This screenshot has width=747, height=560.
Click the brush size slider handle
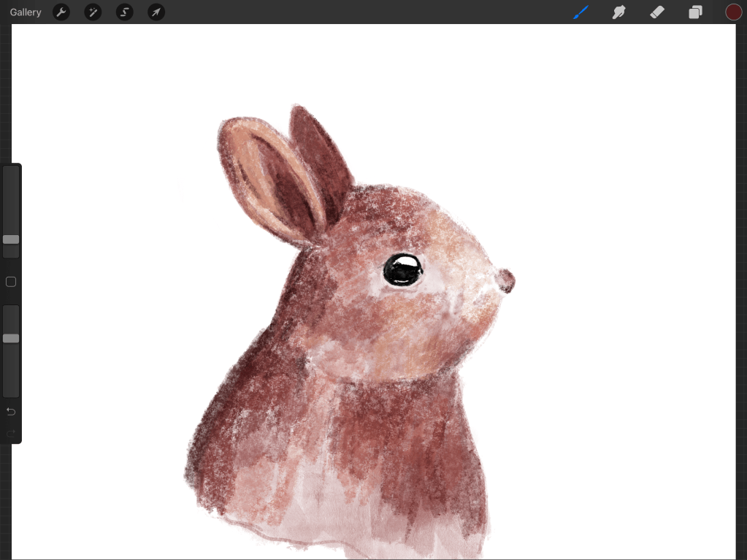click(11, 239)
